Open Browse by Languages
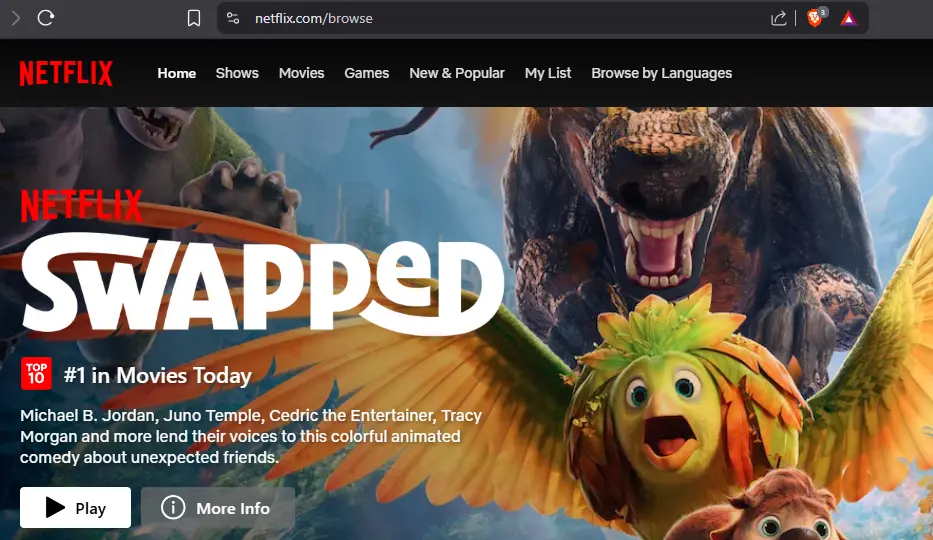The width and height of the screenshot is (933, 540). tap(662, 73)
